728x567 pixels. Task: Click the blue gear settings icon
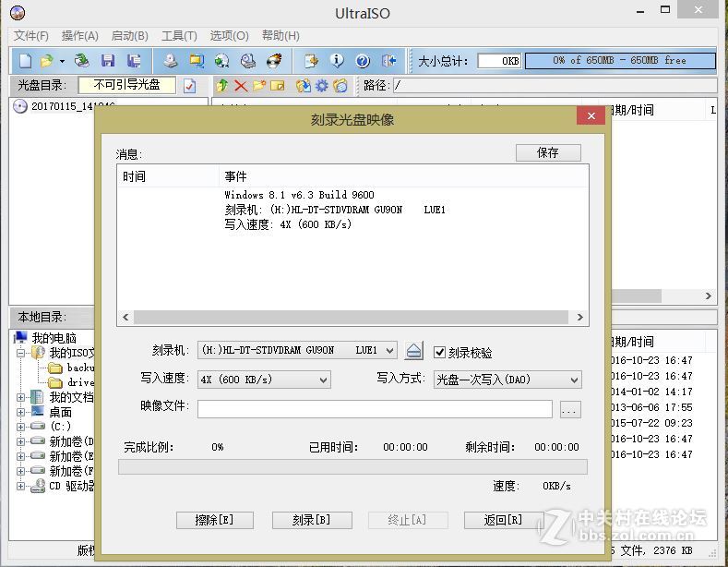pos(321,86)
